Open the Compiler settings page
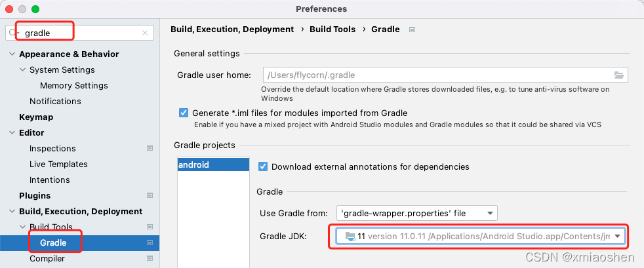644x268 pixels. click(x=47, y=259)
